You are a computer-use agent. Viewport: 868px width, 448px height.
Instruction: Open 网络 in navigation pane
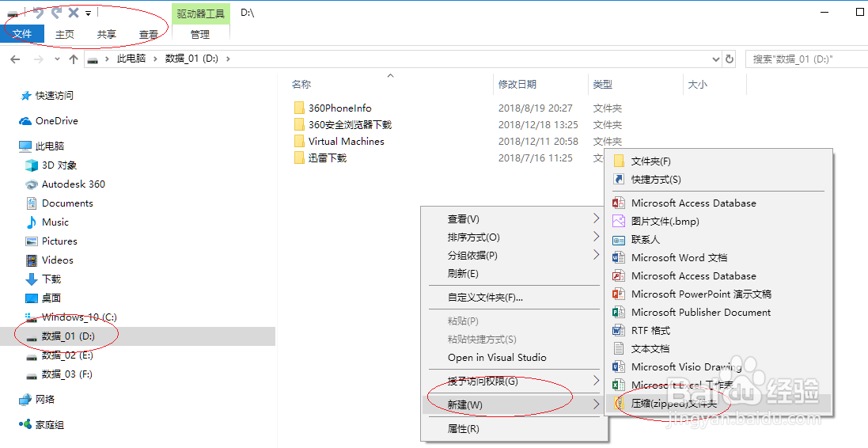point(44,399)
